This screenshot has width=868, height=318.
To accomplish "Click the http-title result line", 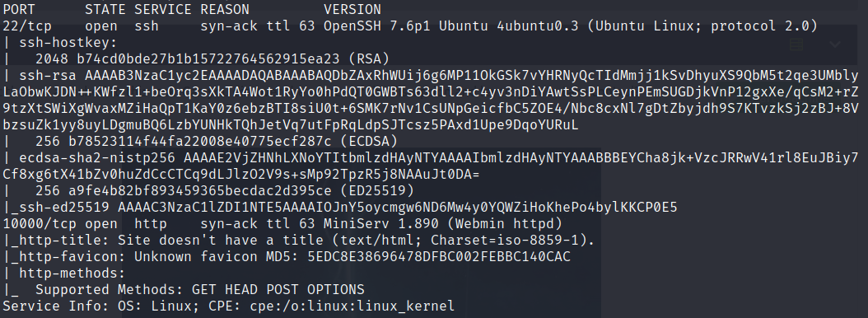I will click(x=299, y=241).
